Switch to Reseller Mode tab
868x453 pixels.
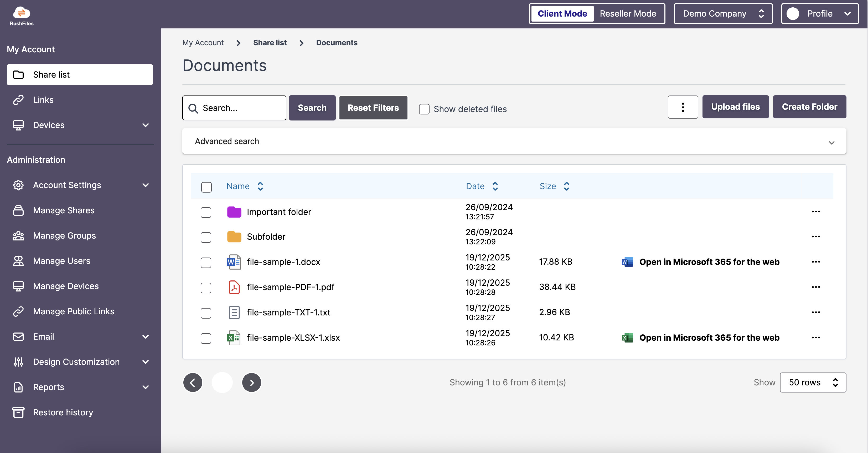coord(628,14)
